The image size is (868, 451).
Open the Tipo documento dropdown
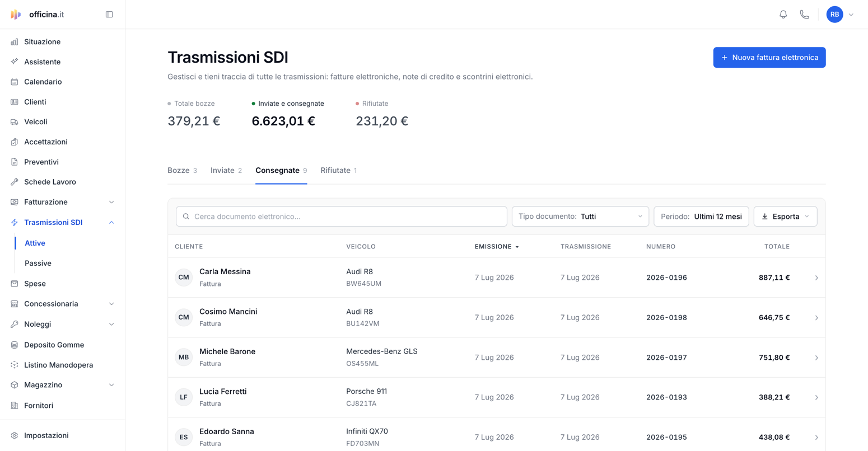(x=580, y=217)
